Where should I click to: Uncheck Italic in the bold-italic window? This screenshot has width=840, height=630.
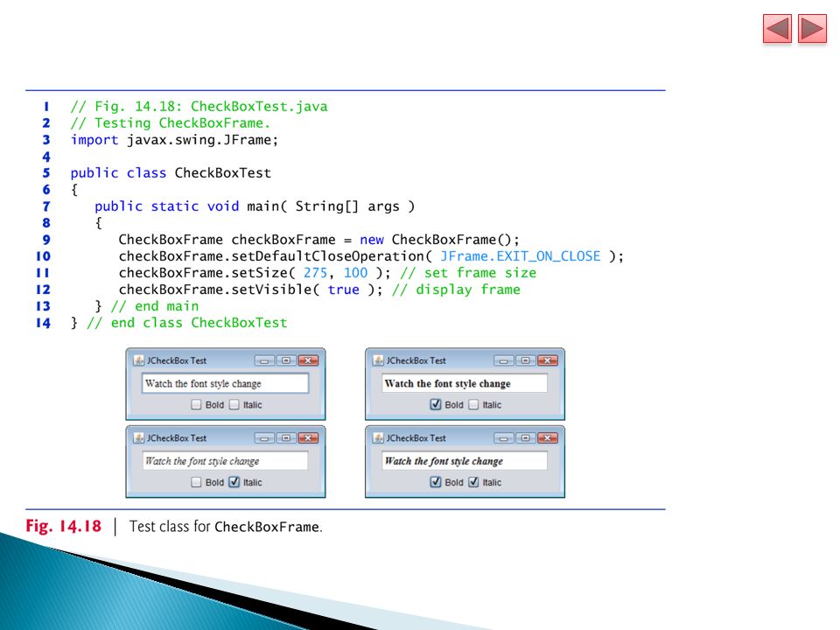point(473,482)
